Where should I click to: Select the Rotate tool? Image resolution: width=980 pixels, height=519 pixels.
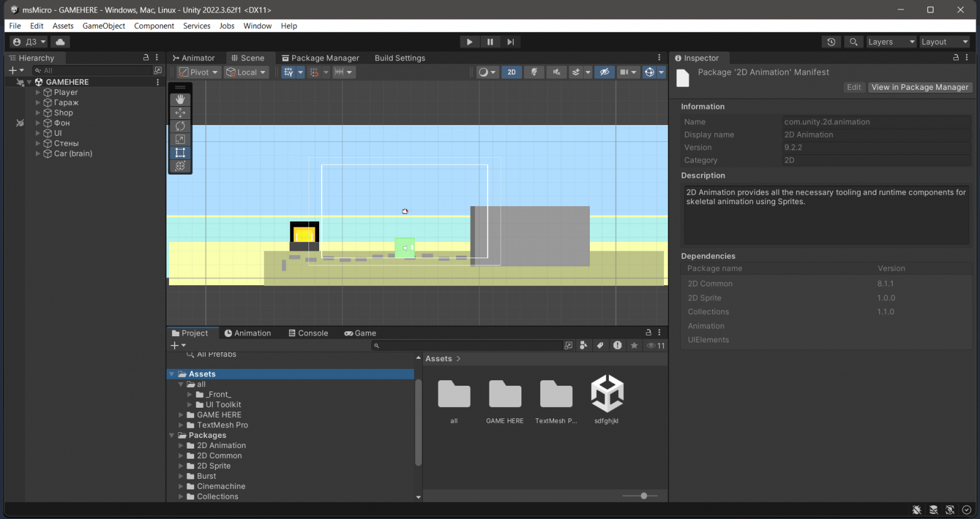tap(180, 126)
